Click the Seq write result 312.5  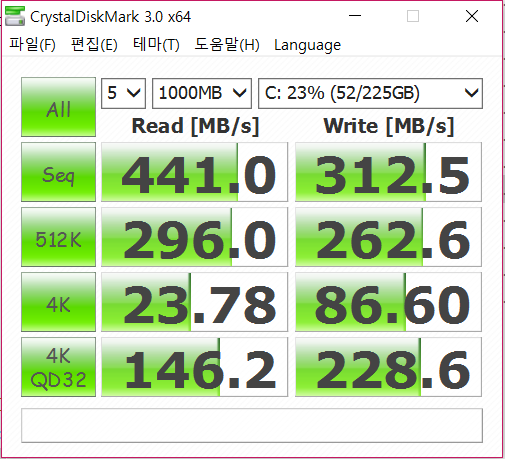click(388, 172)
